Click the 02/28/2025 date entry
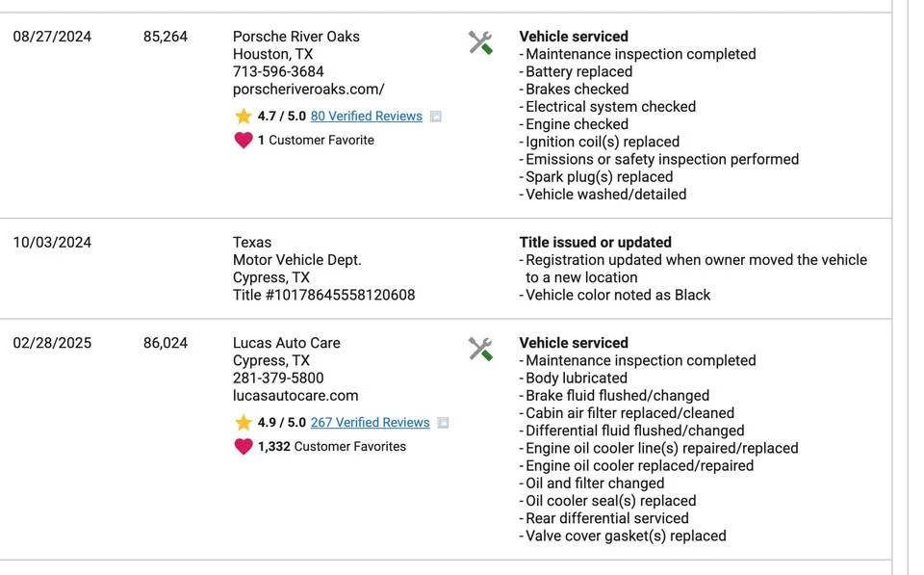 [x=52, y=343]
